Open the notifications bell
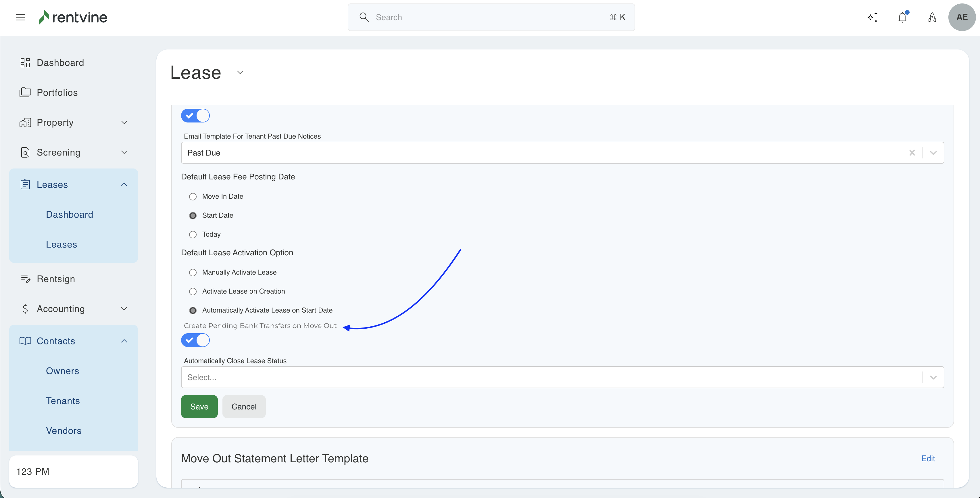980x498 pixels. [x=902, y=17]
